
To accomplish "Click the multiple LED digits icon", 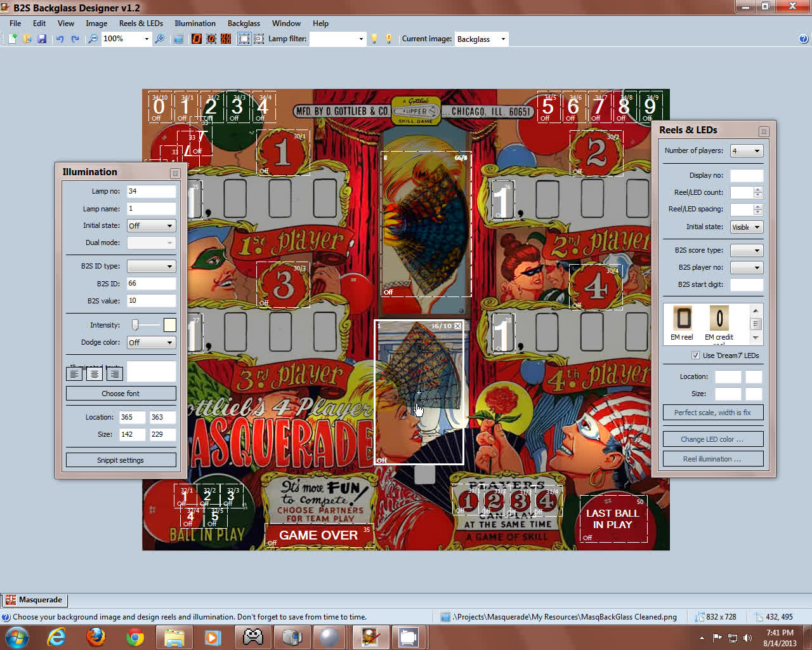I will pos(226,39).
